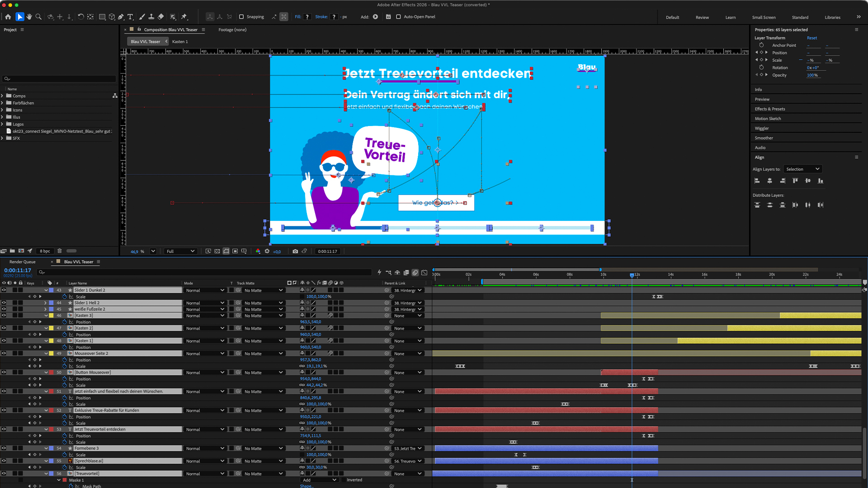
Task: Select the Brush tool
Action: 142,17
